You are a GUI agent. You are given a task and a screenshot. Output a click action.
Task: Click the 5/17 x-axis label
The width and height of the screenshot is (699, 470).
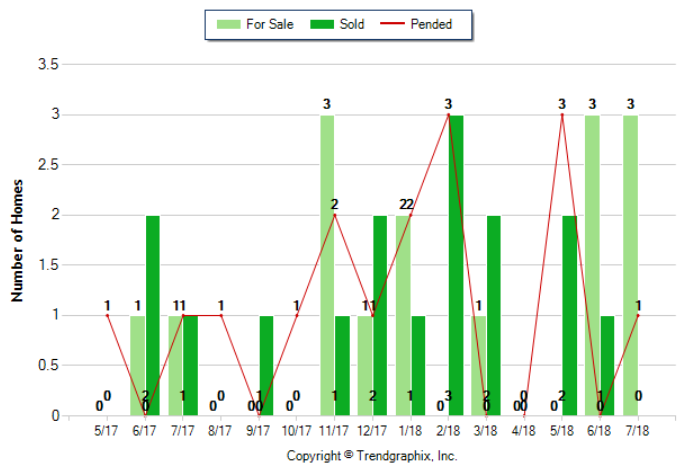pos(107,430)
